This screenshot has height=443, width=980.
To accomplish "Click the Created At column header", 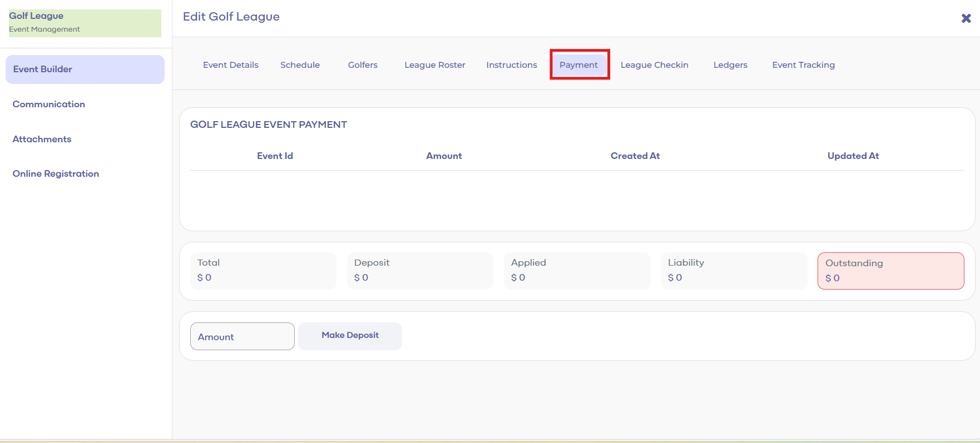I will pyautogui.click(x=635, y=156).
